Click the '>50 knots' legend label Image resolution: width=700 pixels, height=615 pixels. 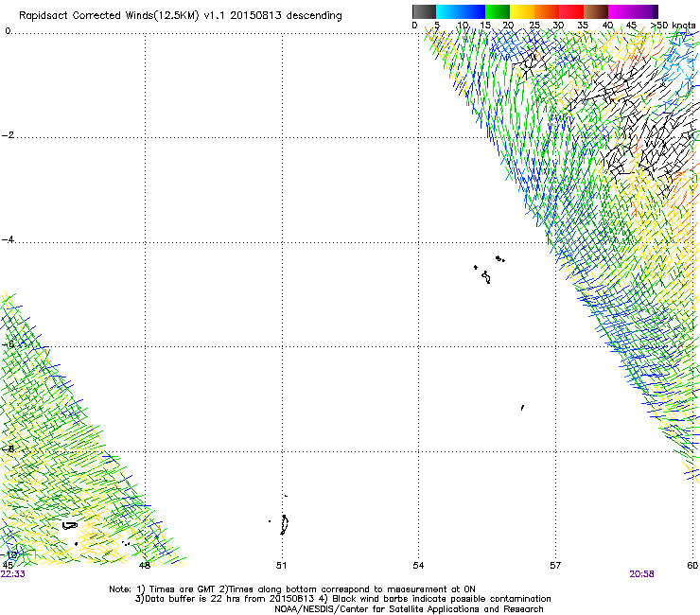pyautogui.click(x=674, y=26)
